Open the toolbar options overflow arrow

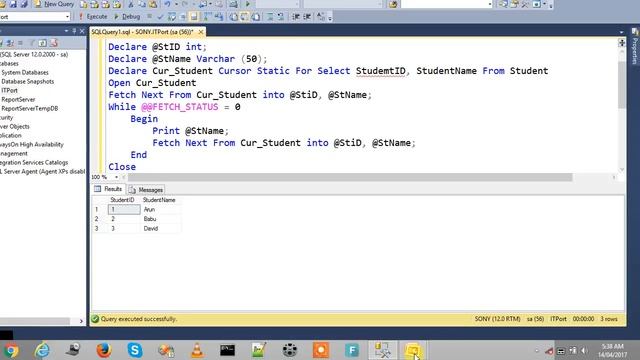click(551, 5)
